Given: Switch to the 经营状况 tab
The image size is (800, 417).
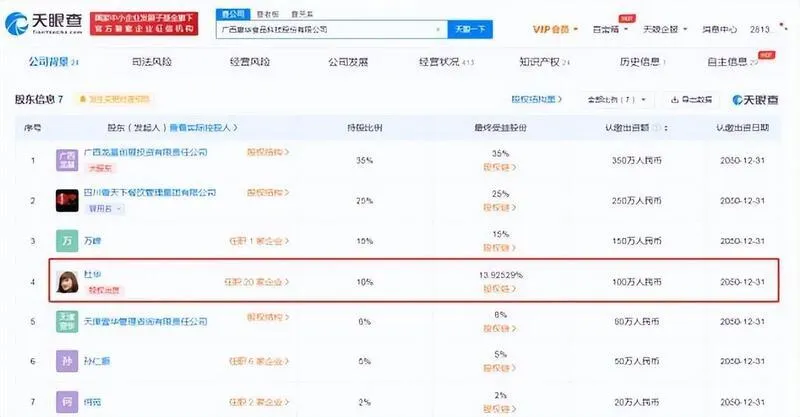Looking at the screenshot, I should 446,62.
